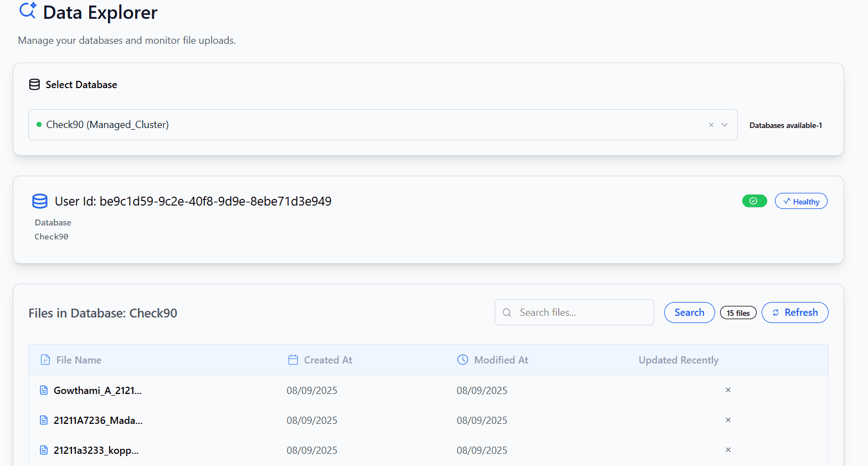Click the blue database icon next to User Id
Image resolution: width=868 pixels, height=466 pixels.
click(x=40, y=201)
